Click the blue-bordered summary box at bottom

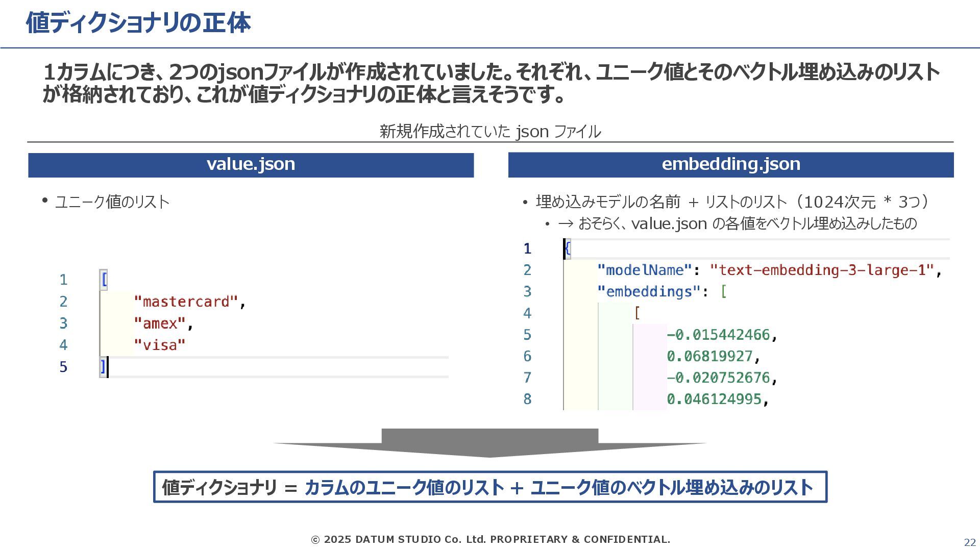tap(489, 487)
